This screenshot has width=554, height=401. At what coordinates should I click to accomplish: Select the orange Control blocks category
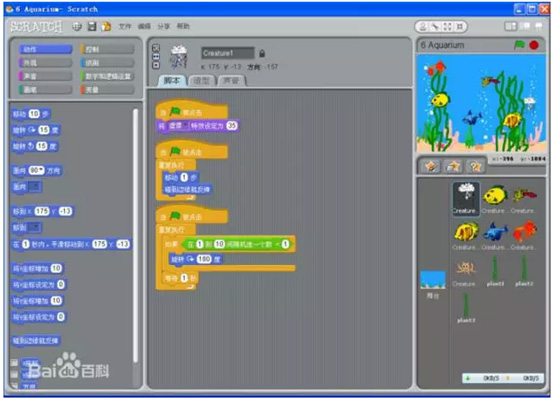107,49
